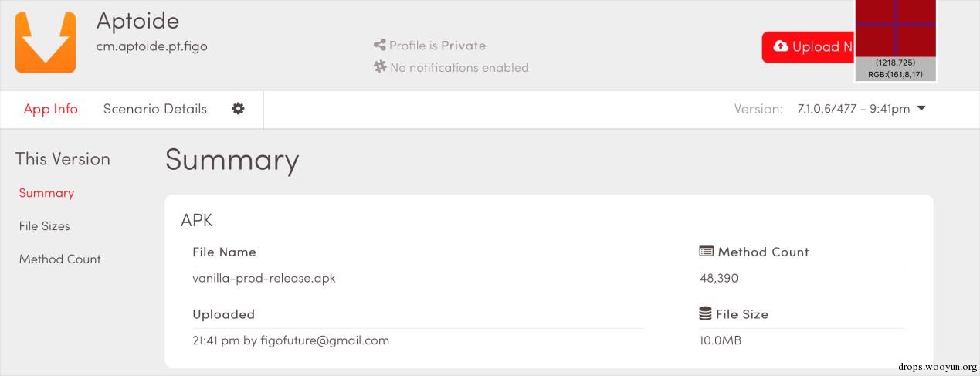Switch to the App Info tab
This screenshot has height=376, width=980.
click(x=51, y=109)
